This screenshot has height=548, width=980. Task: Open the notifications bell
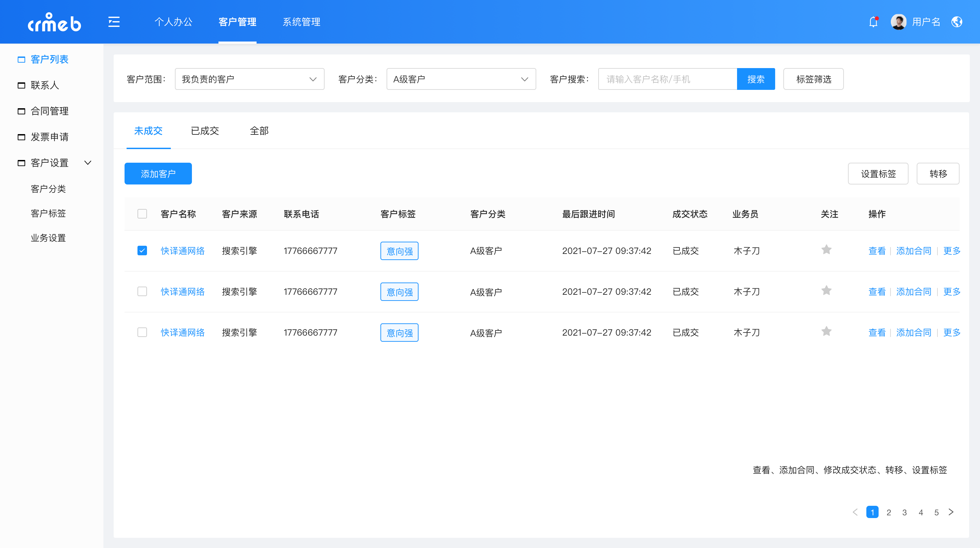tap(873, 22)
